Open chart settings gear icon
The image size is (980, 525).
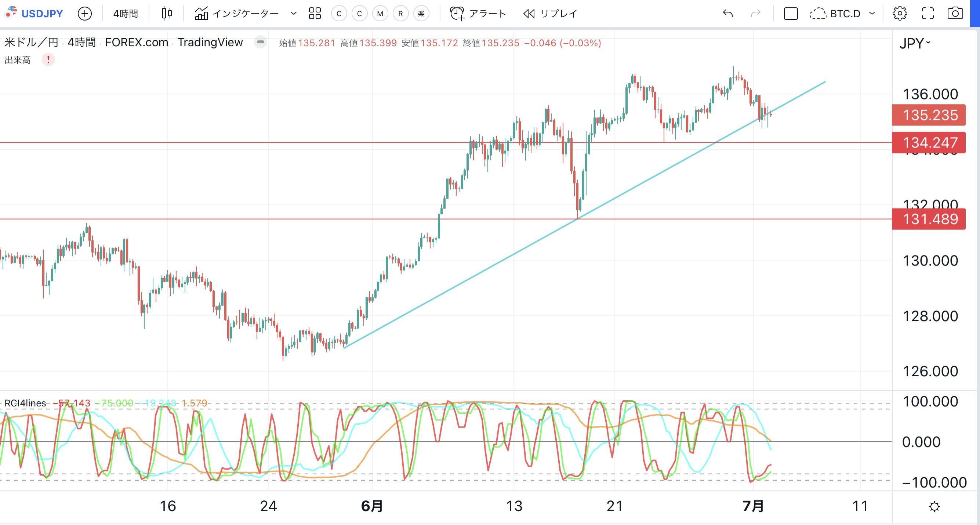(x=900, y=14)
